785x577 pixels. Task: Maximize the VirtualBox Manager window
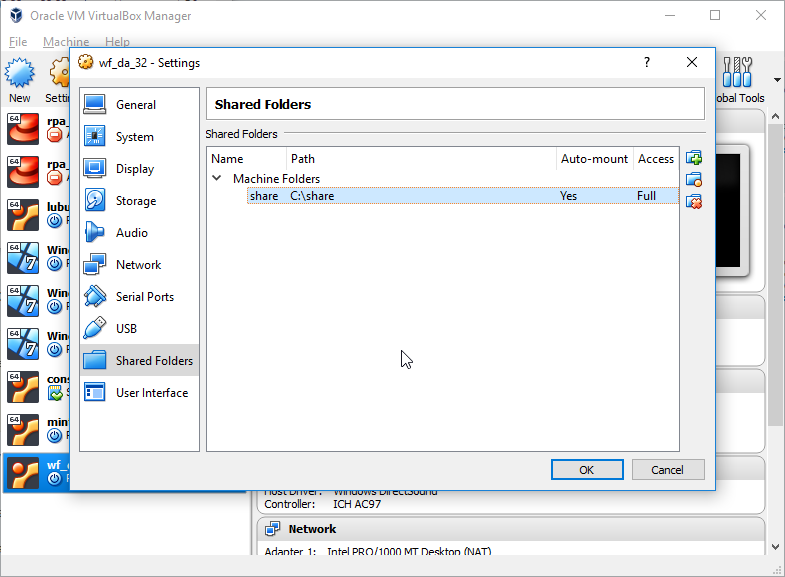pyautogui.click(x=715, y=16)
